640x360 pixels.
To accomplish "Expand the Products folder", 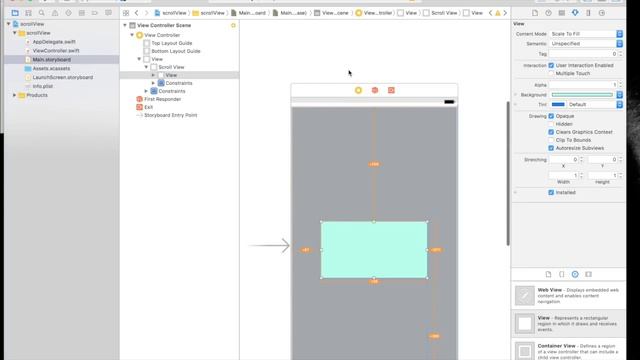I will pos(15,95).
